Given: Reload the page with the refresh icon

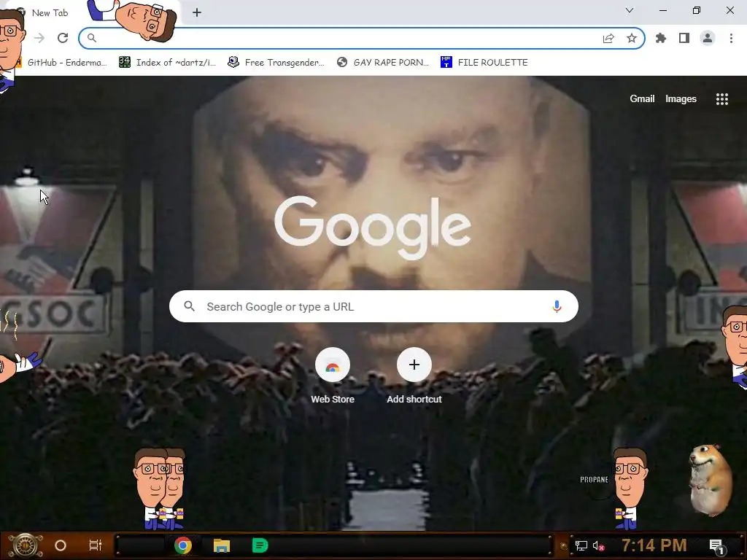Looking at the screenshot, I should point(63,38).
